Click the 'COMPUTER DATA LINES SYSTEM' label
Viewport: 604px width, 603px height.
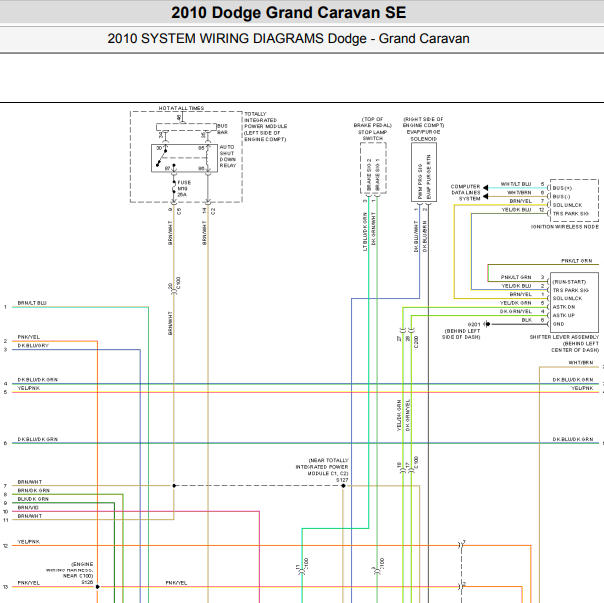(465, 192)
